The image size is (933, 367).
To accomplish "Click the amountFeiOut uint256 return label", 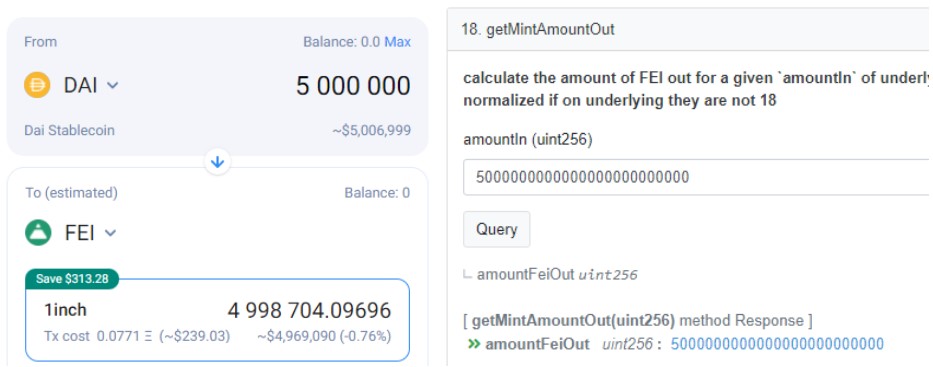I will (x=557, y=275).
